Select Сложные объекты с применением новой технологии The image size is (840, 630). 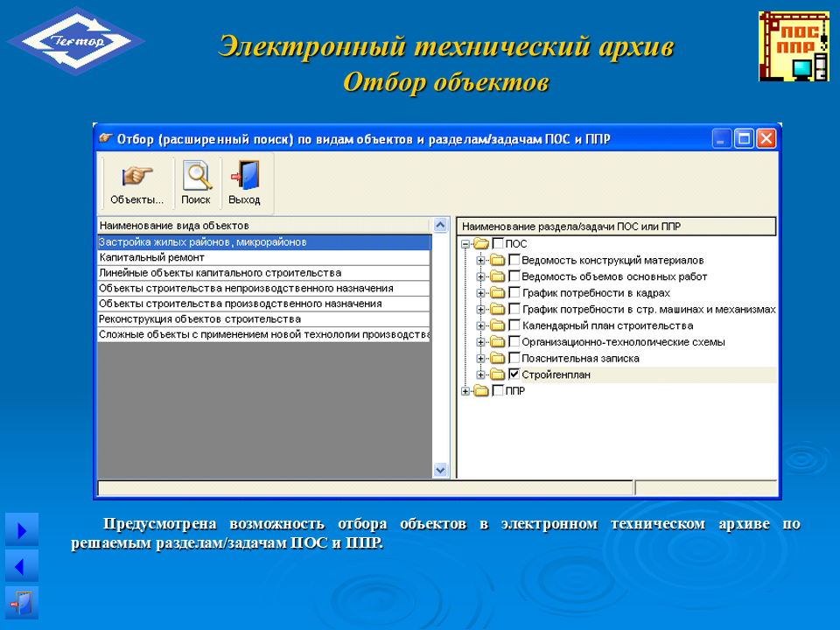(264, 334)
